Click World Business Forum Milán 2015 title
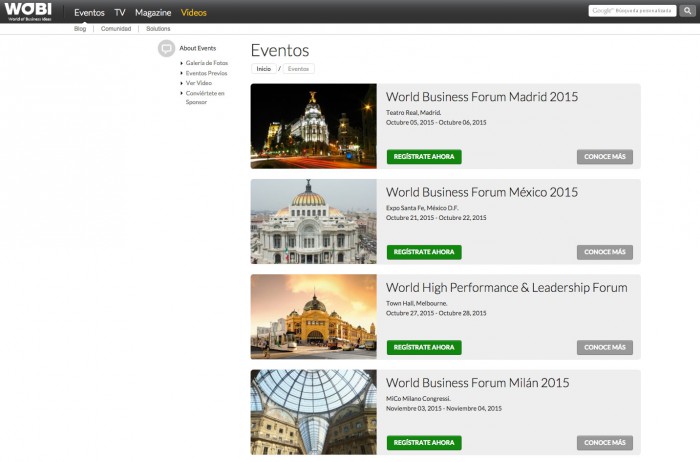Screen dimensions: 700x462 [477, 383]
